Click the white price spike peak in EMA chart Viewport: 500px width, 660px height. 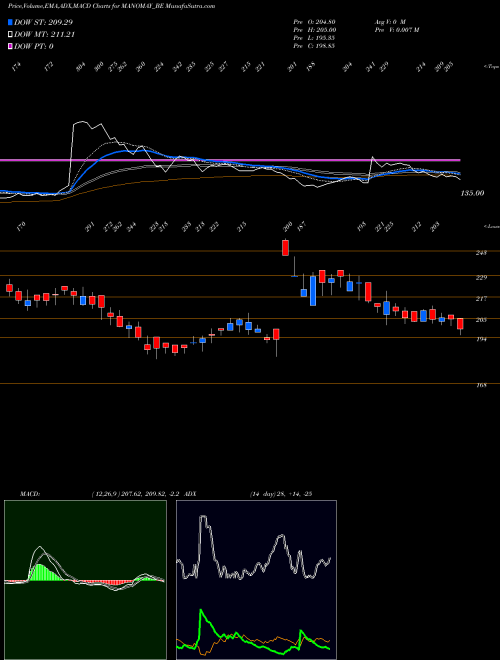pyautogui.click(x=80, y=123)
